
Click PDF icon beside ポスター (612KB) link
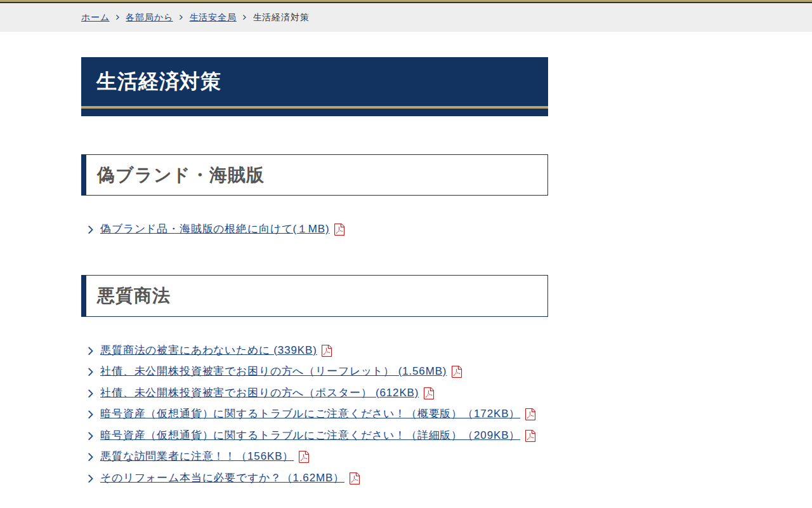click(429, 393)
